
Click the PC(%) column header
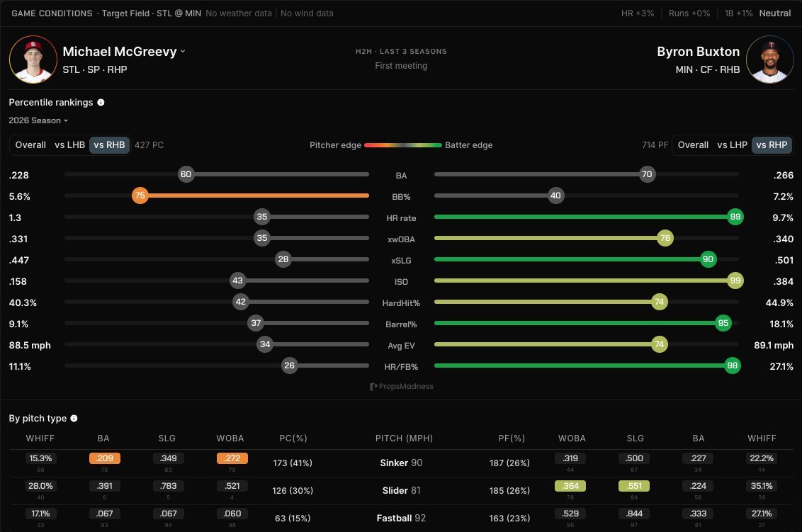[293, 438]
